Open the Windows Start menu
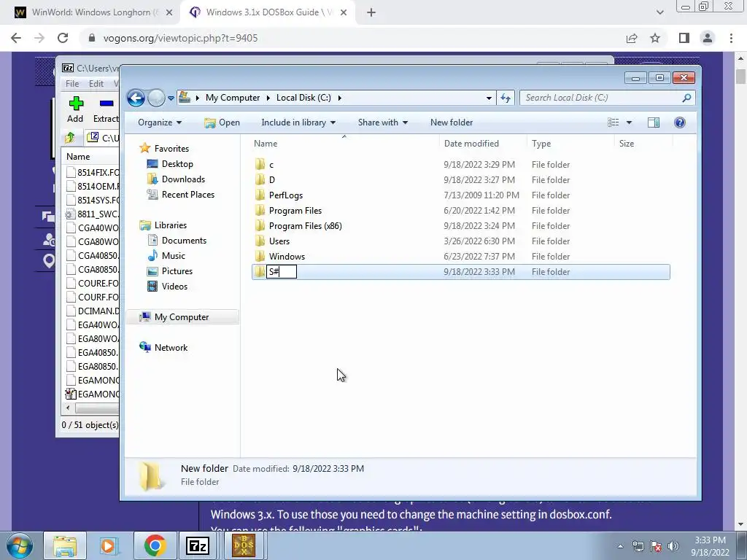The image size is (747, 560). [19, 545]
